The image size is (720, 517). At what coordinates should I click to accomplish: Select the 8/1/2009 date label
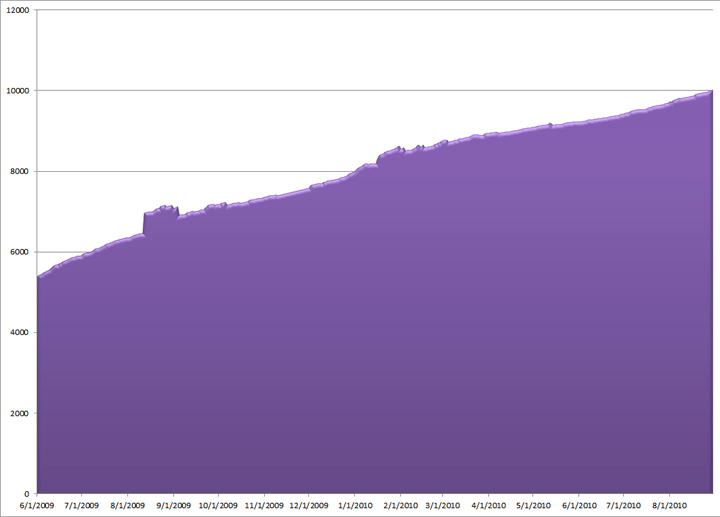point(128,506)
